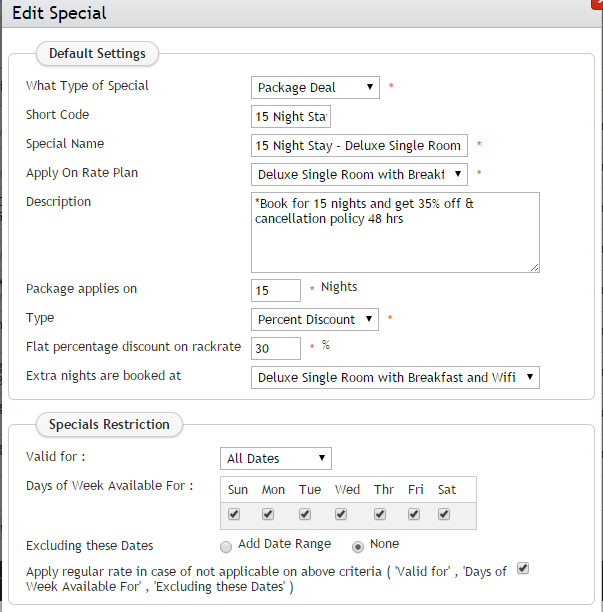Screen dimensions: 603x612
Task: Select the None radio button
Action: [x=357, y=546]
